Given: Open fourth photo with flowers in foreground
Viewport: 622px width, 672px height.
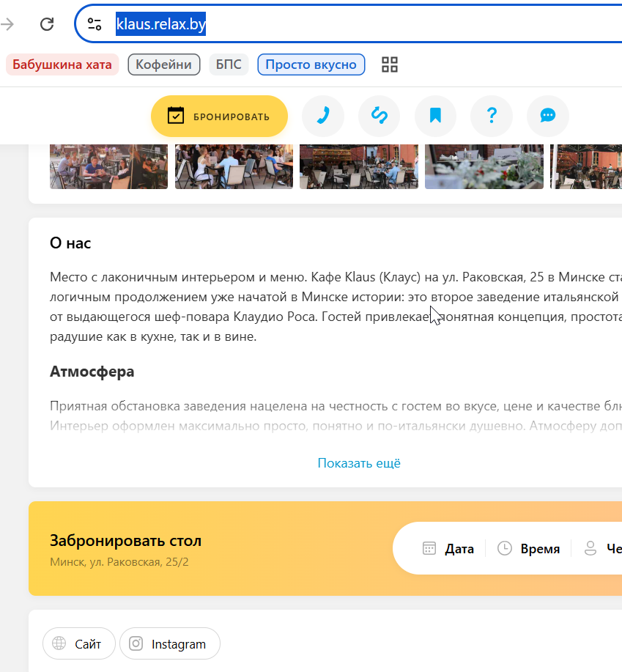Looking at the screenshot, I should tap(484, 166).
